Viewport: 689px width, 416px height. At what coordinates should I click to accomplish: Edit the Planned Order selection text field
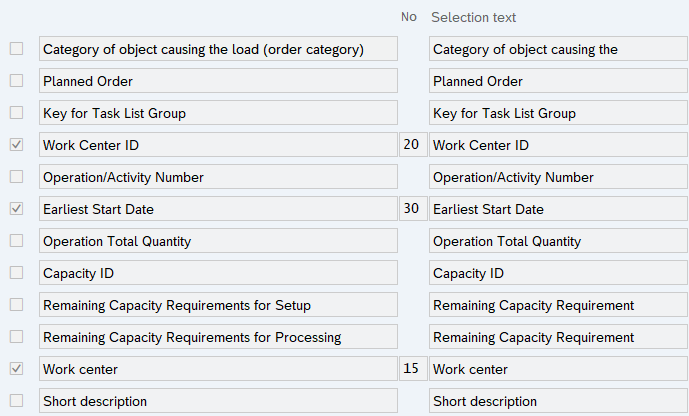point(558,81)
